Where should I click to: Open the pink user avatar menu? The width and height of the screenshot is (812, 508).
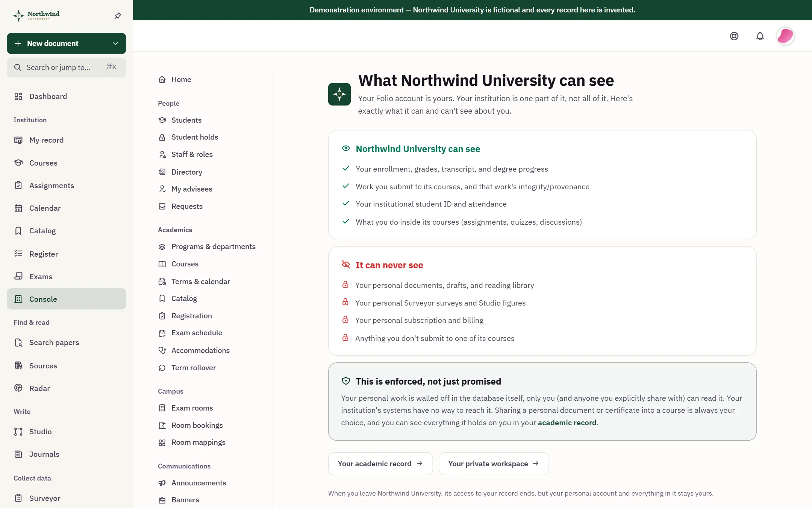[x=785, y=36]
